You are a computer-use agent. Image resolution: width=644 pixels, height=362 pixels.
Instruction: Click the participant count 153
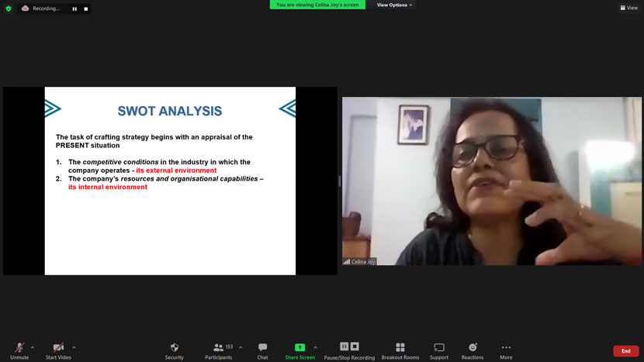[229, 346]
